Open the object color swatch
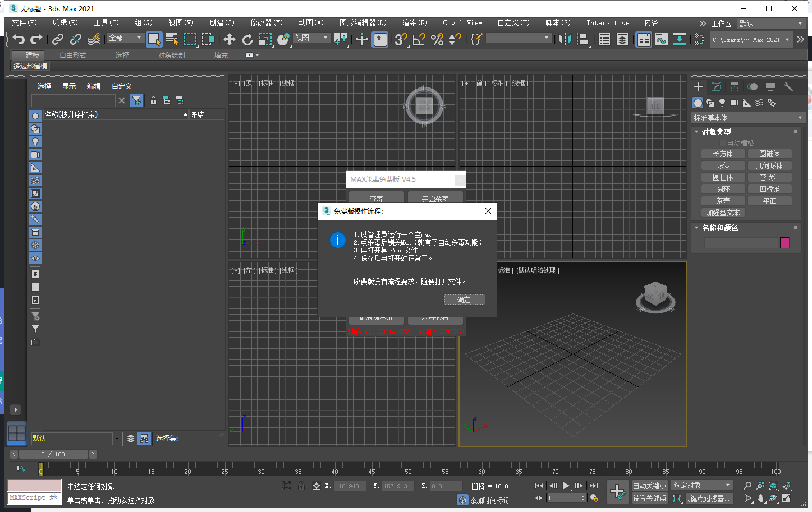Viewport: 812px width, 512px height. [785, 242]
